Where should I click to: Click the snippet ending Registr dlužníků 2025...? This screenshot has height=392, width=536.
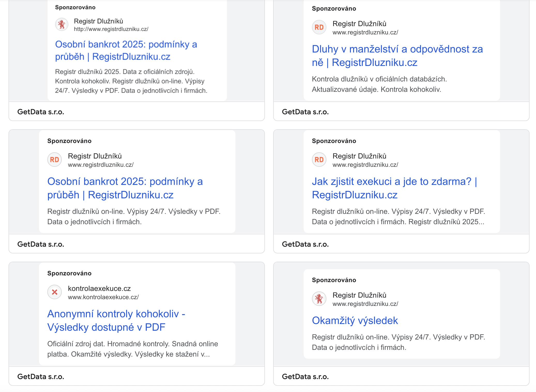pos(399,217)
